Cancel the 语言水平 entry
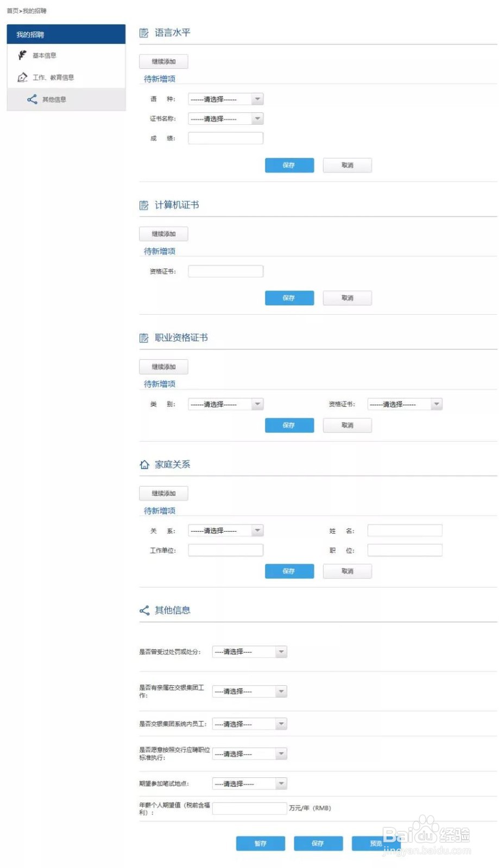Image resolution: width=499 pixels, height=868 pixels. (x=348, y=165)
